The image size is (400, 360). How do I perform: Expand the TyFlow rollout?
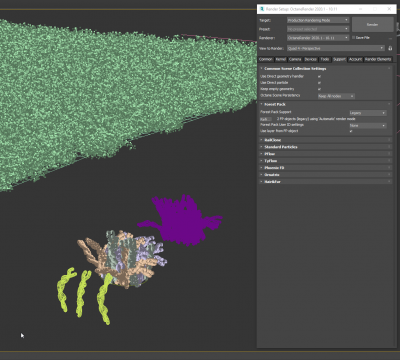click(x=325, y=161)
